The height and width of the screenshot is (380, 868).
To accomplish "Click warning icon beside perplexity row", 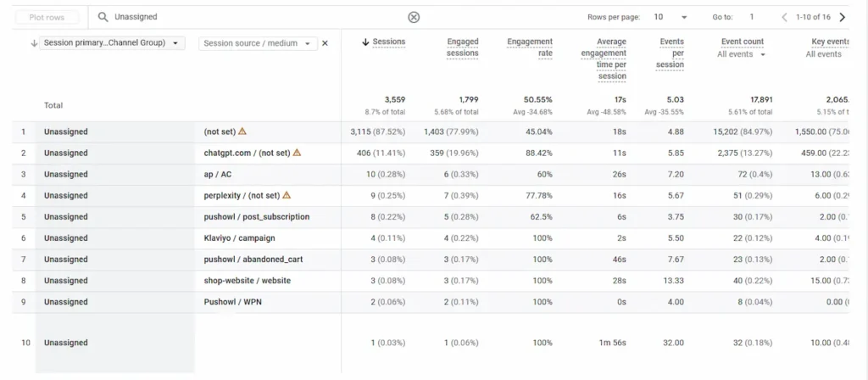I will pos(287,195).
